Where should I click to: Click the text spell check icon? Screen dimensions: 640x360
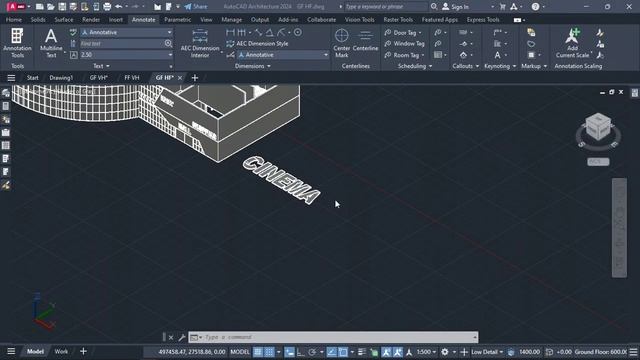pos(73,32)
